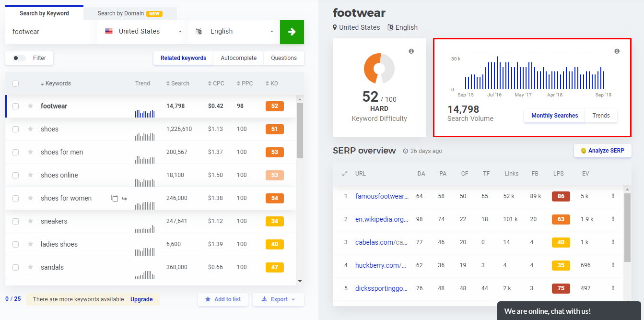Image resolution: width=644 pixels, height=320 pixels.
Task: Open the en.wikipedia.org URL link
Action: click(382, 219)
